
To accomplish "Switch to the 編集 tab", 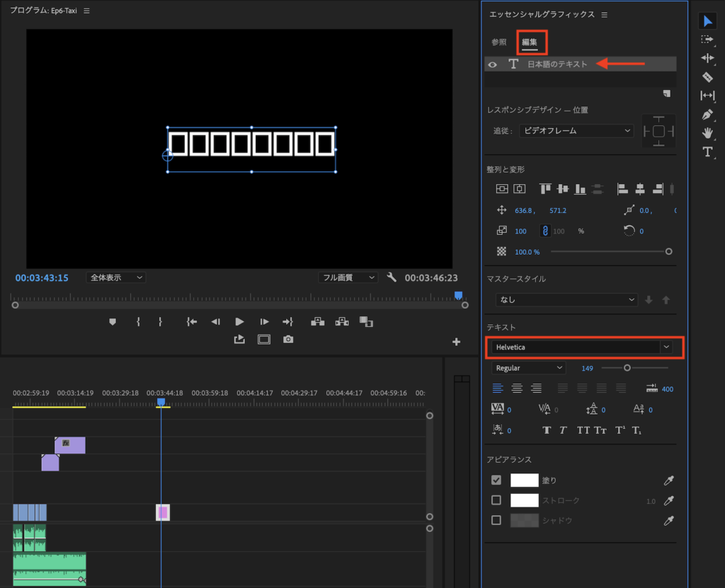I will pos(530,42).
